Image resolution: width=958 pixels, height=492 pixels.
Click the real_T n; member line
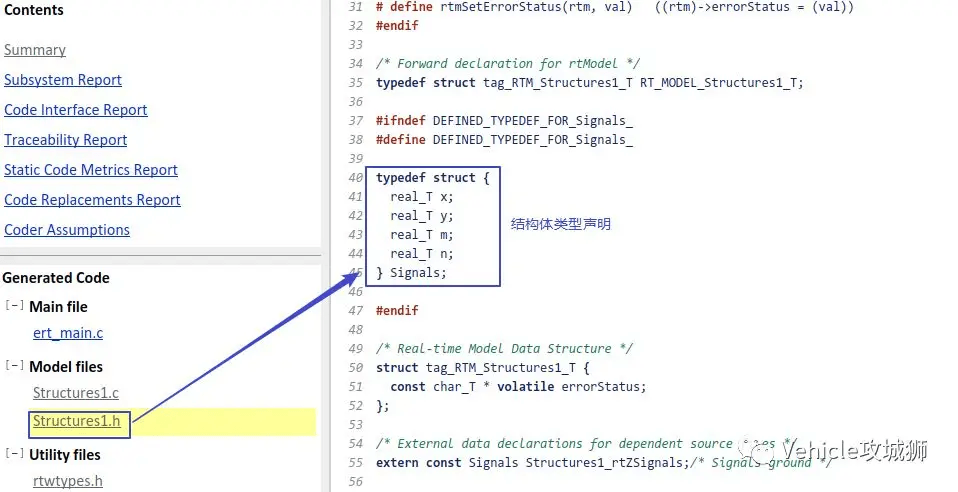click(x=422, y=254)
